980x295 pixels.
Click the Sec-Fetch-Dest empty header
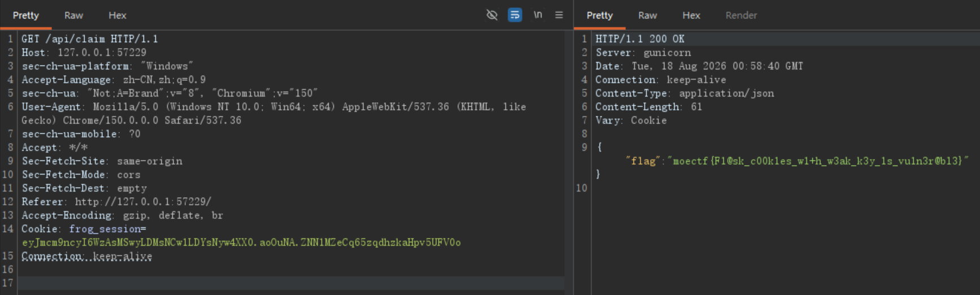84,188
